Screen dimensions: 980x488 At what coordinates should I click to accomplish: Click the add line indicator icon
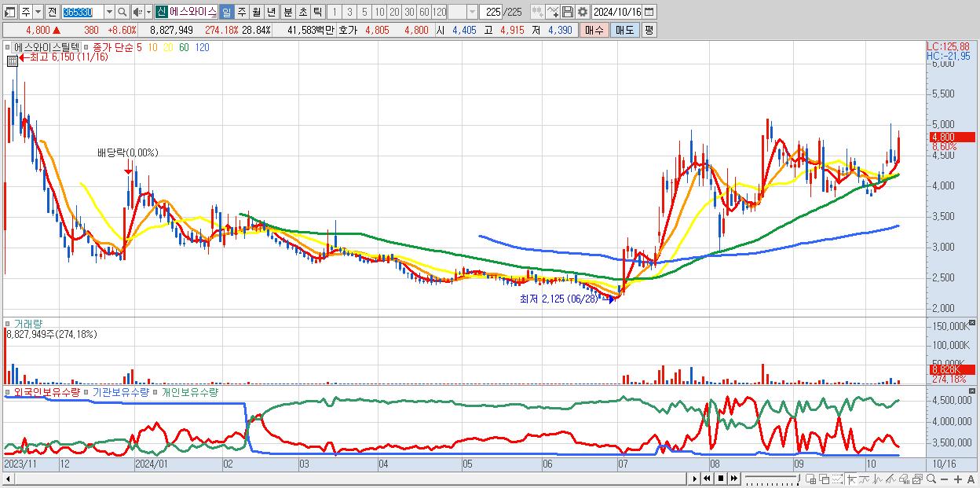pos(553,12)
